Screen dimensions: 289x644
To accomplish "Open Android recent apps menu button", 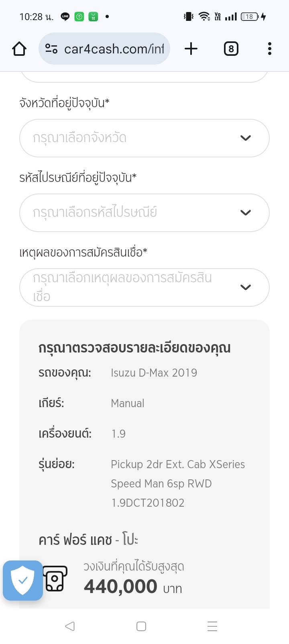I will 212,626.
